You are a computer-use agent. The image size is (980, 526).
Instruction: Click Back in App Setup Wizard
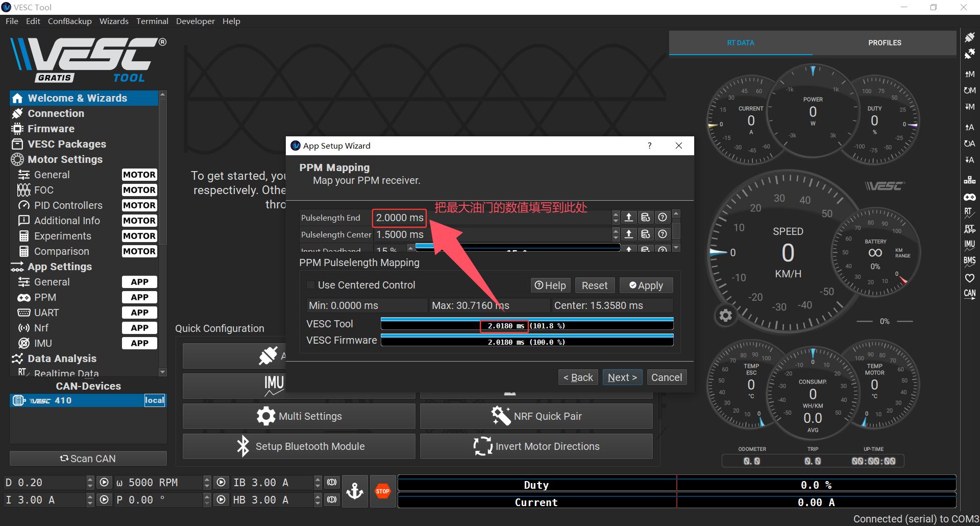578,377
